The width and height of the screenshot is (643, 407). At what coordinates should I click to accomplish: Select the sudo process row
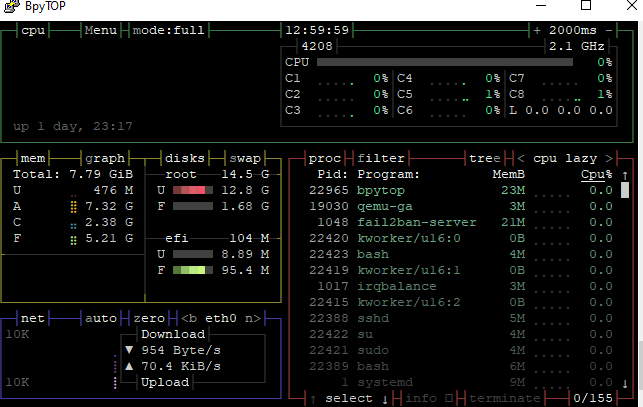coord(461,350)
